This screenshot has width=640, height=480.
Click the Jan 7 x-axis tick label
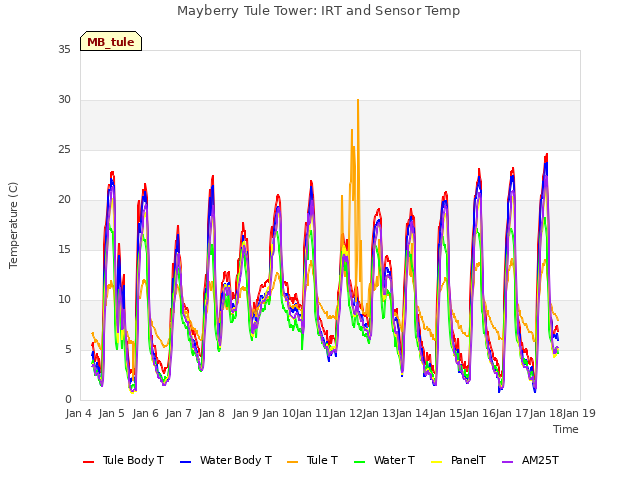179,413
